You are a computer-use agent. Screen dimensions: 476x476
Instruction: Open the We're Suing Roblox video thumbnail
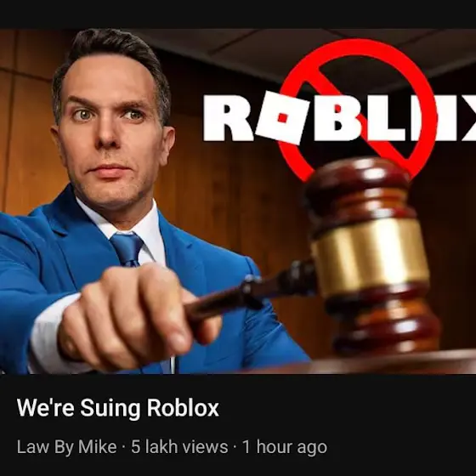238,201
